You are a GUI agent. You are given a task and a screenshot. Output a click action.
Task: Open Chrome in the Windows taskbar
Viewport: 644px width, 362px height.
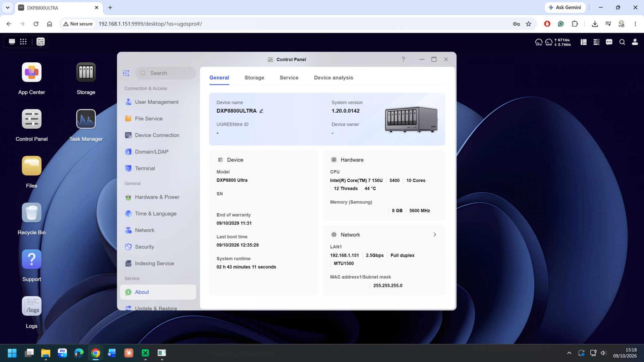pos(95,353)
